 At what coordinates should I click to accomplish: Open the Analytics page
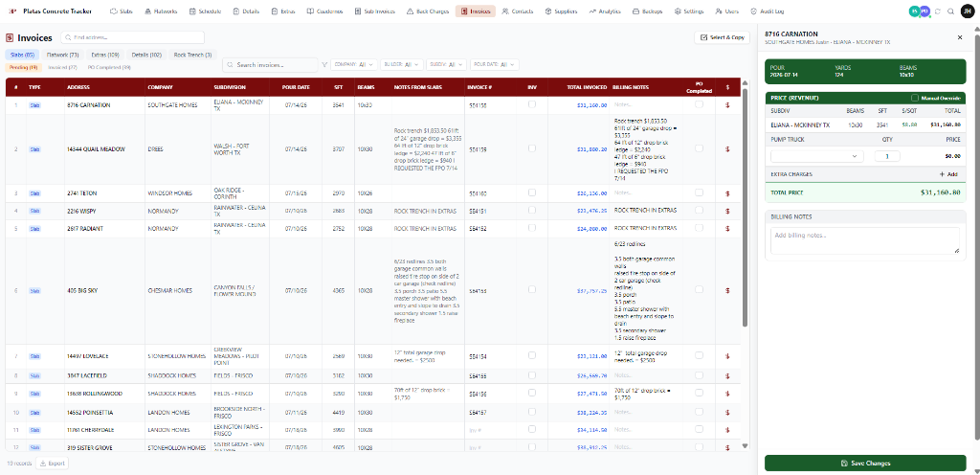(x=605, y=11)
